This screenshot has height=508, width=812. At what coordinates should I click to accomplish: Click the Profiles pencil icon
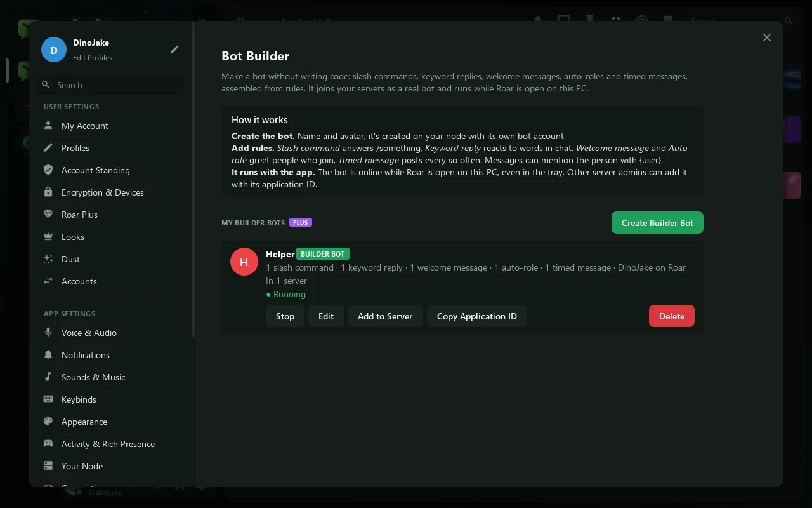(48, 148)
